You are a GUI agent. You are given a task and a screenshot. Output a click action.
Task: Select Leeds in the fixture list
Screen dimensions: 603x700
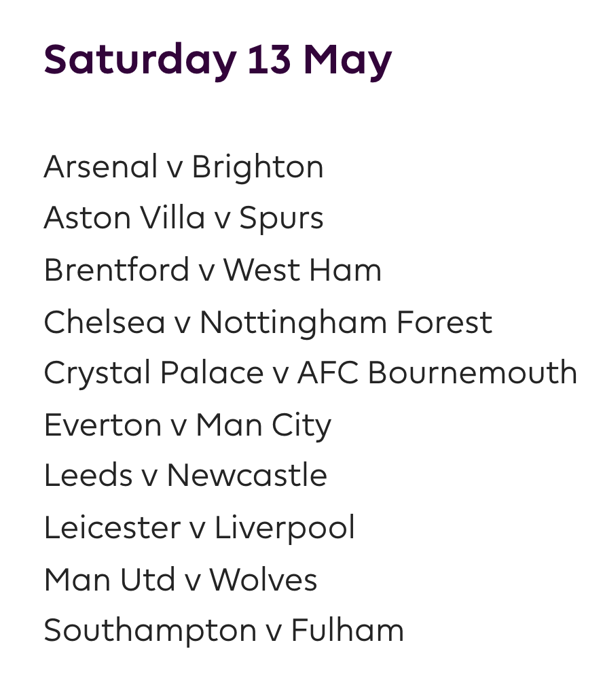pos(88,476)
